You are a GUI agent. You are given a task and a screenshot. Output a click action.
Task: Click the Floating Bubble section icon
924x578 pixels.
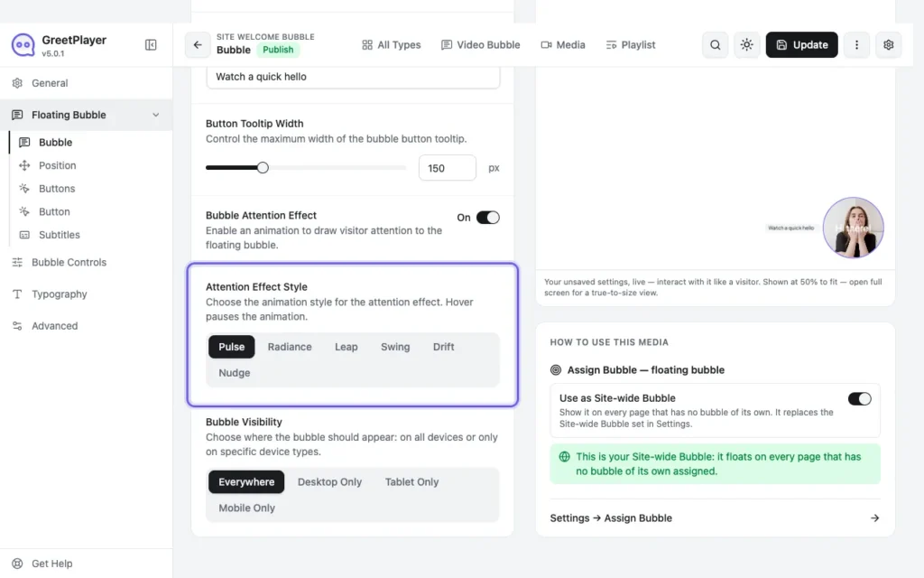pos(18,115)
